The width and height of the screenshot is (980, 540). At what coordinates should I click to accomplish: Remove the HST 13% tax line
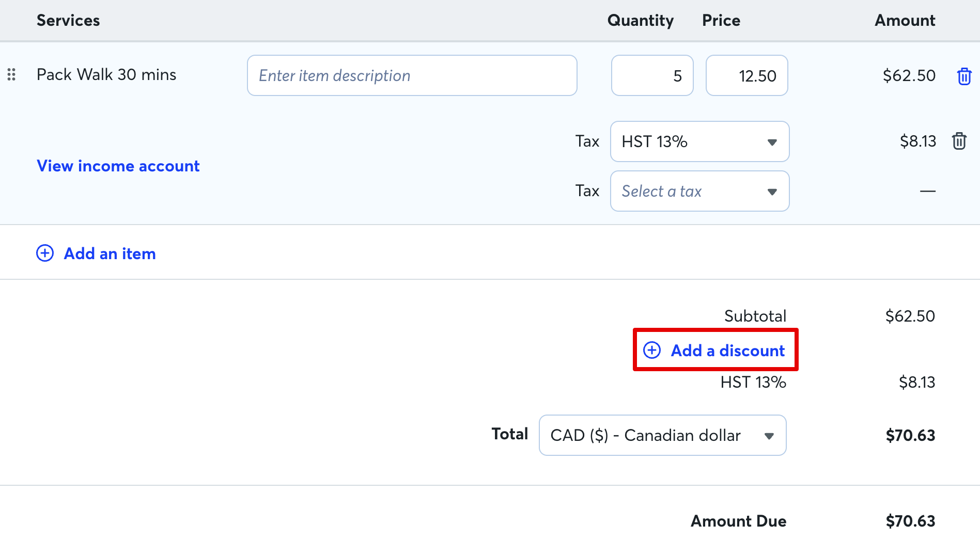(959, 141)
